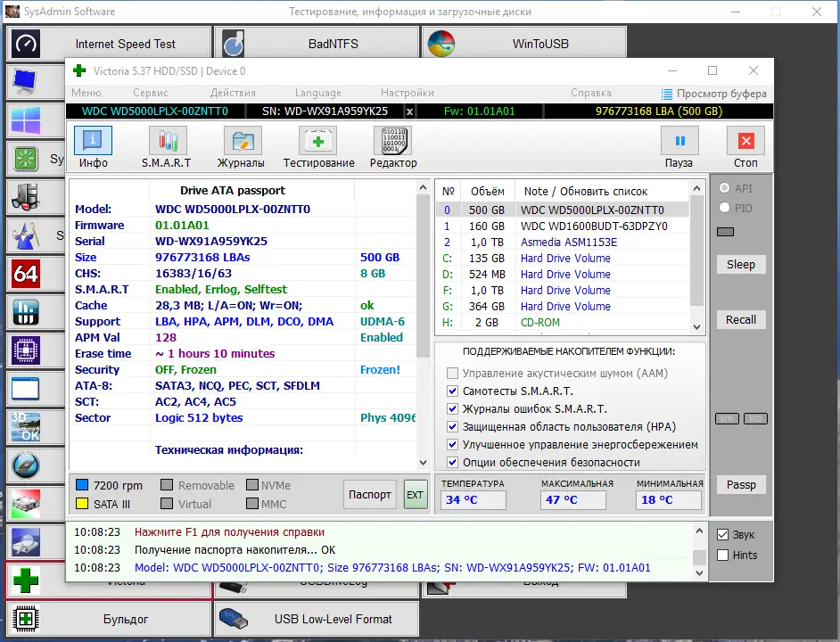Viewport: 840px width, 642px height.
Task: Open the Language menu
Action: tap(317, 93)
